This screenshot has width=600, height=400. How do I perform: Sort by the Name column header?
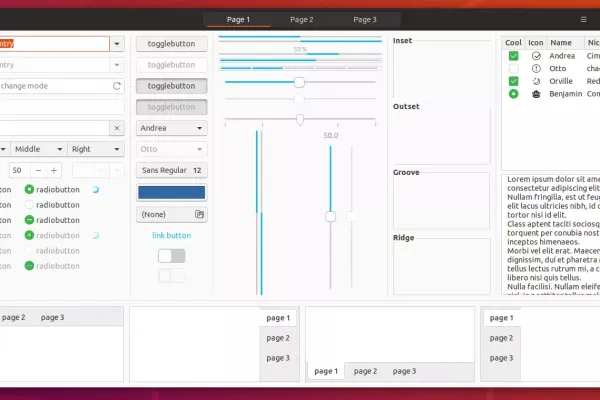pos(565,42)
